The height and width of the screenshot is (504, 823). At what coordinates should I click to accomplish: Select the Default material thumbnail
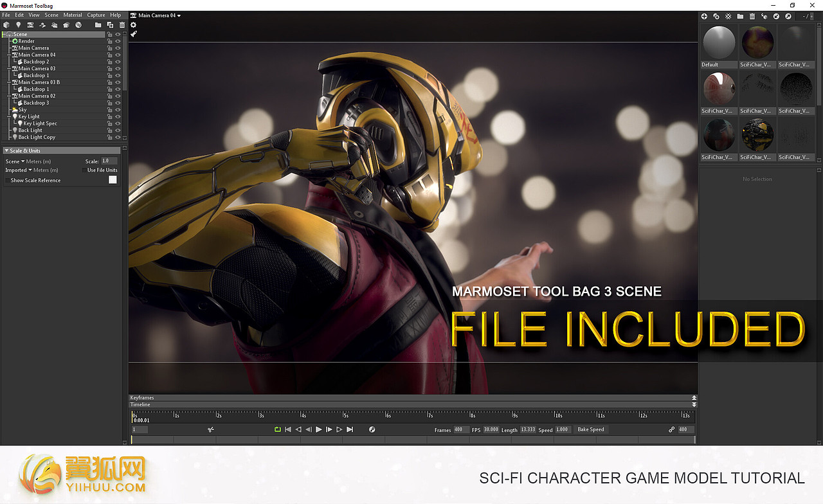pyautogui.click(x=719, y=43)
